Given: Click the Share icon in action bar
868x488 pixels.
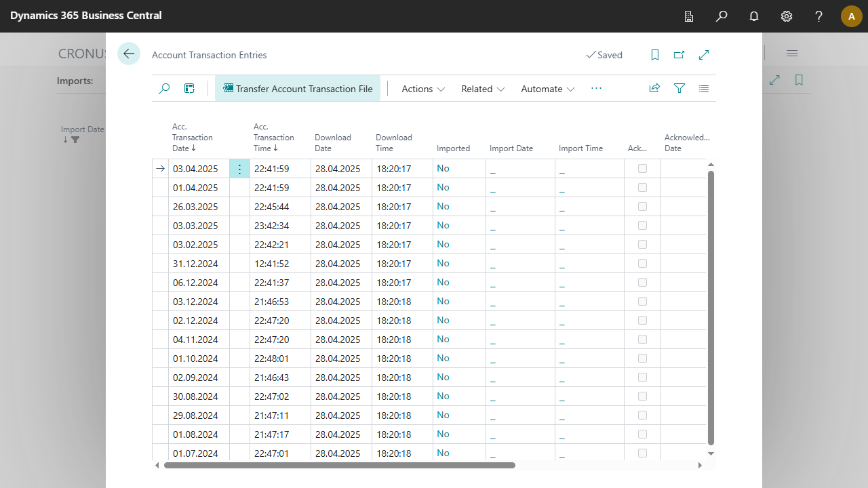Looking at the screenshot, I should pos(654,89).
